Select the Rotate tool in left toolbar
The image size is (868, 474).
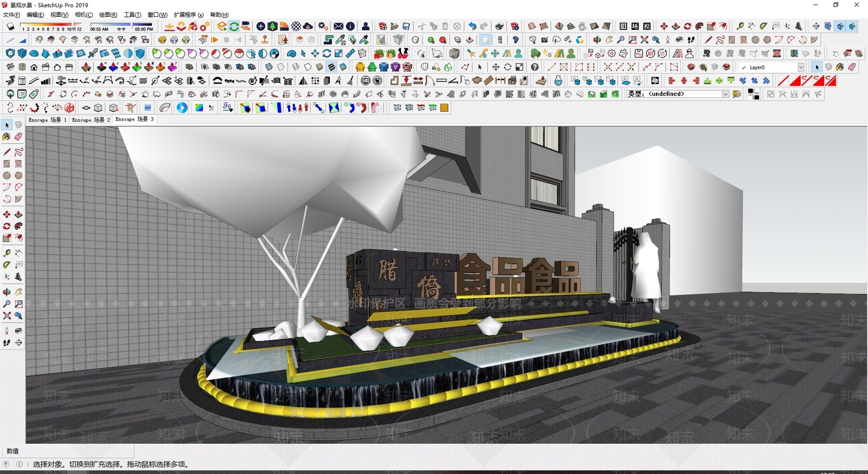[7, 226]
